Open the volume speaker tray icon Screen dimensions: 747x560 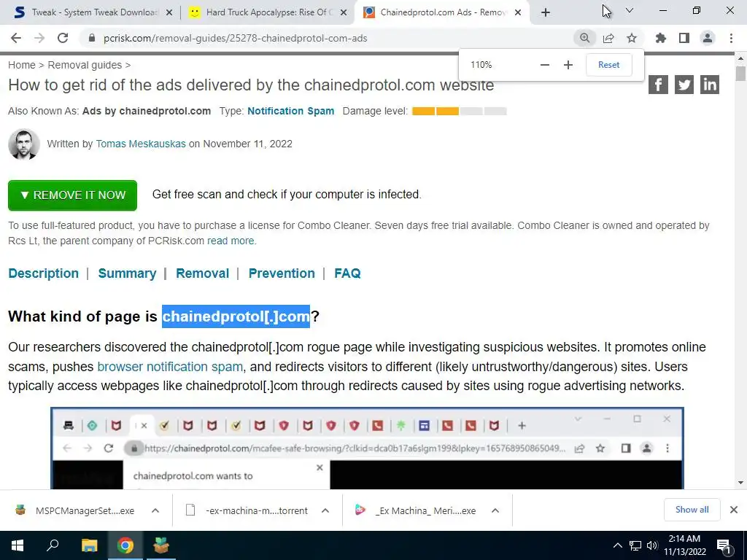652,545
